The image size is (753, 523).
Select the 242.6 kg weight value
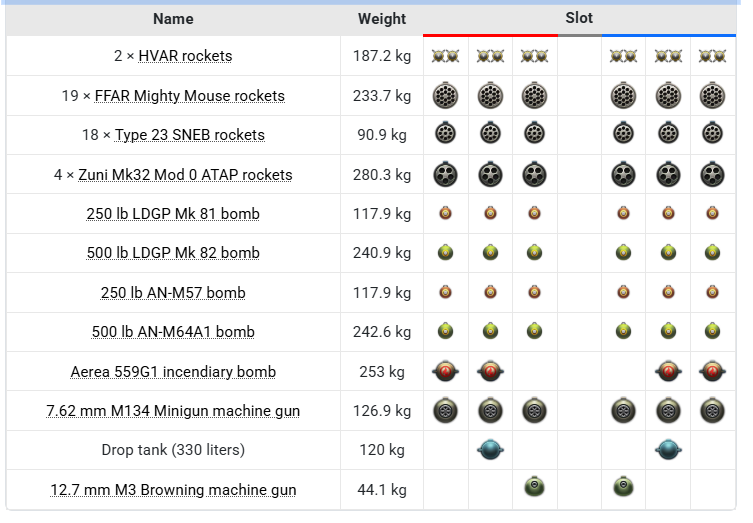[382, 332]
